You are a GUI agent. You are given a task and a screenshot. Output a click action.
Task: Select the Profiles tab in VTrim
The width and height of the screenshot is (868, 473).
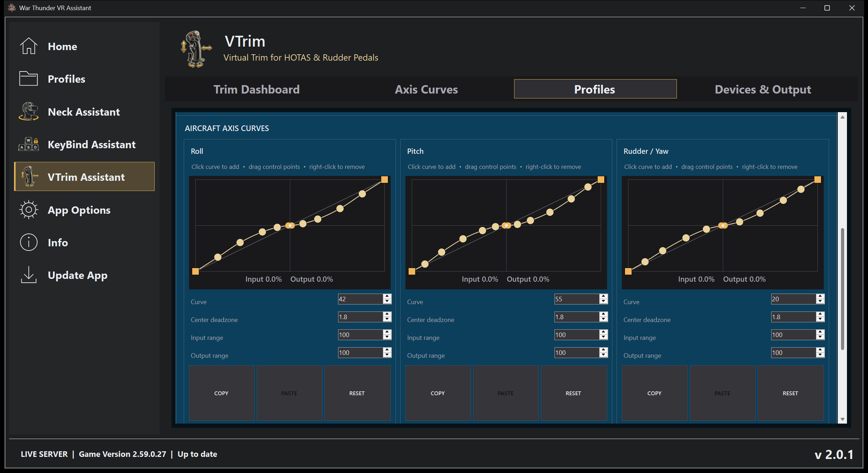coord(595,89)
